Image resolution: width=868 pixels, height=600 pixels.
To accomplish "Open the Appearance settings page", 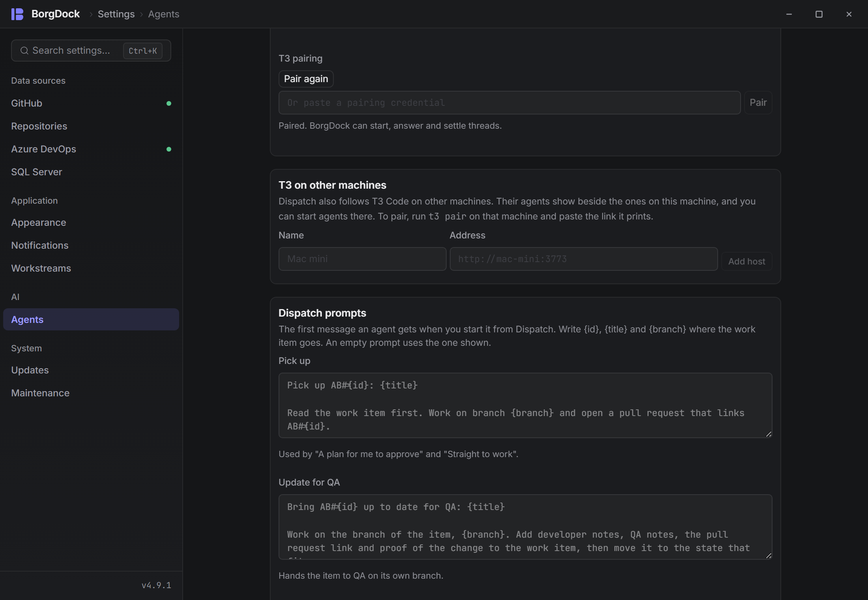I will click(x=91, y=222).
